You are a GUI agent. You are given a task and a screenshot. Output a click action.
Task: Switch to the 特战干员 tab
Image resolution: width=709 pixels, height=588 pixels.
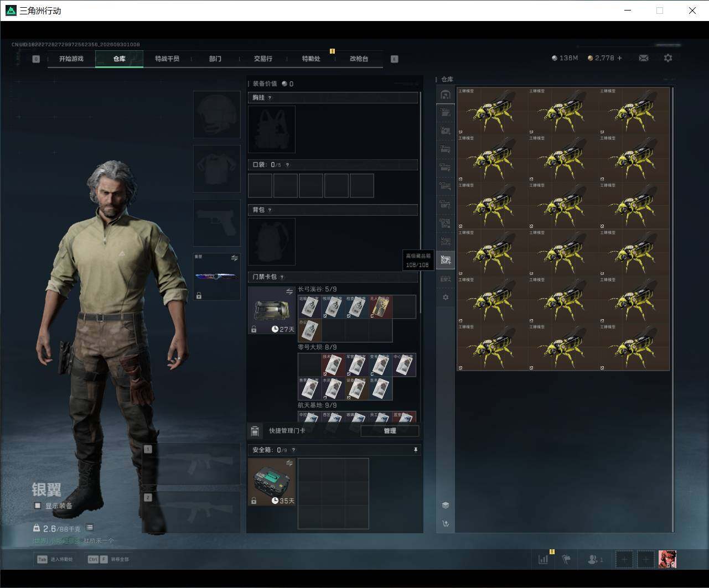tap(167, 59)
